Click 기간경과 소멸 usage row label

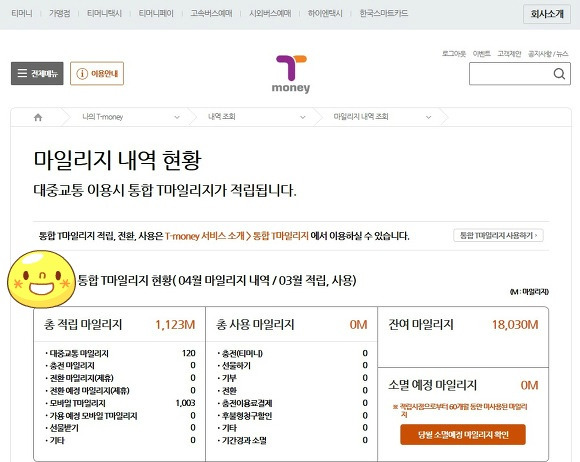244,441
